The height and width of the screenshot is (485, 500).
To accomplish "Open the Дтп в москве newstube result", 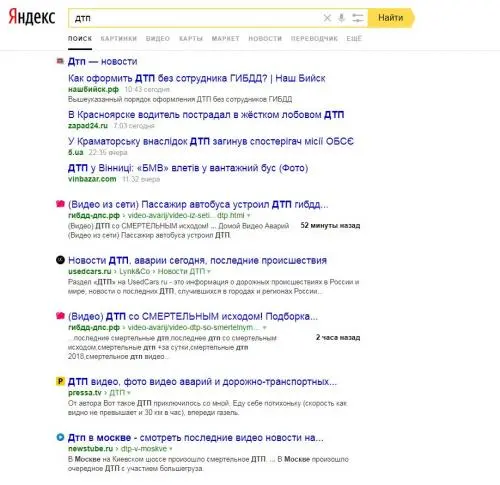I will (x=196, y=437).
